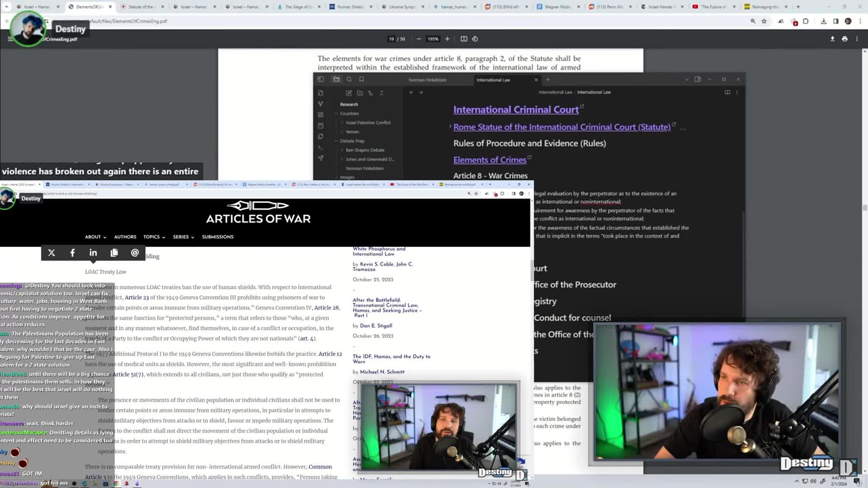Create a new folder in the Research vault
The height and width of the screenshot is (488, 868).
click(x=360, y=93)
